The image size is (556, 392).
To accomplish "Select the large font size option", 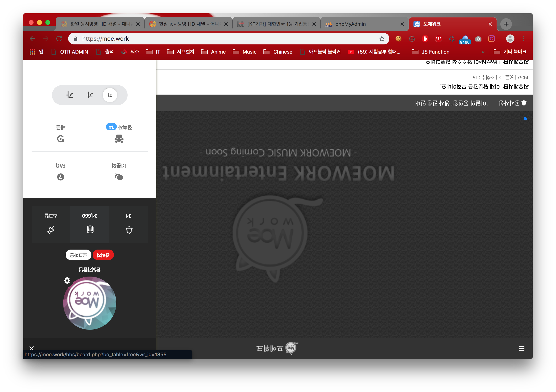I will [70, 95].
